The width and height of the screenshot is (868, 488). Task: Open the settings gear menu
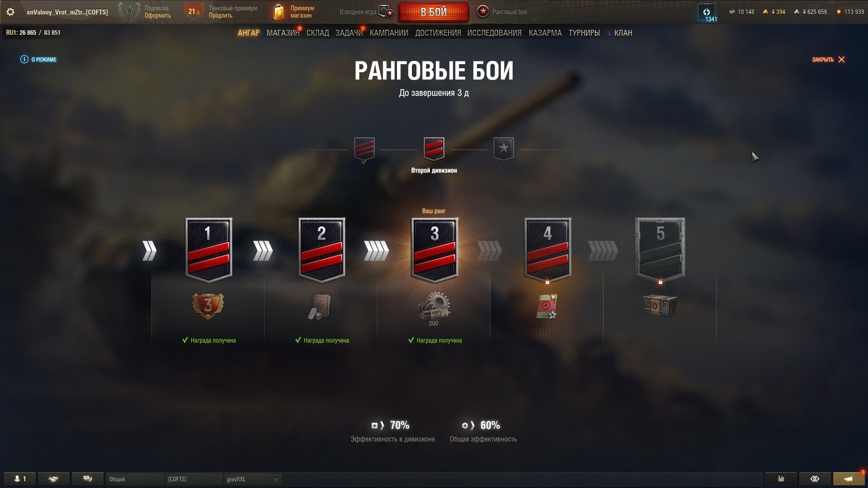pos(10,12)
